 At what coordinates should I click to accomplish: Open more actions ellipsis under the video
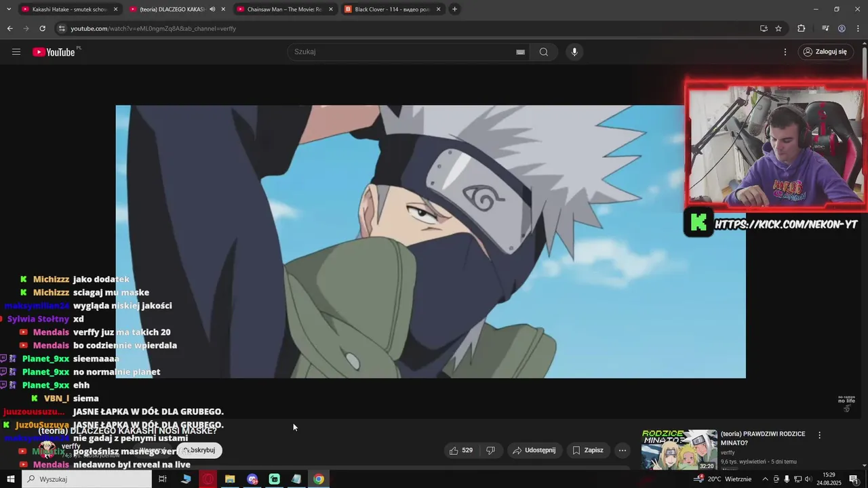[x=623, y=450]
